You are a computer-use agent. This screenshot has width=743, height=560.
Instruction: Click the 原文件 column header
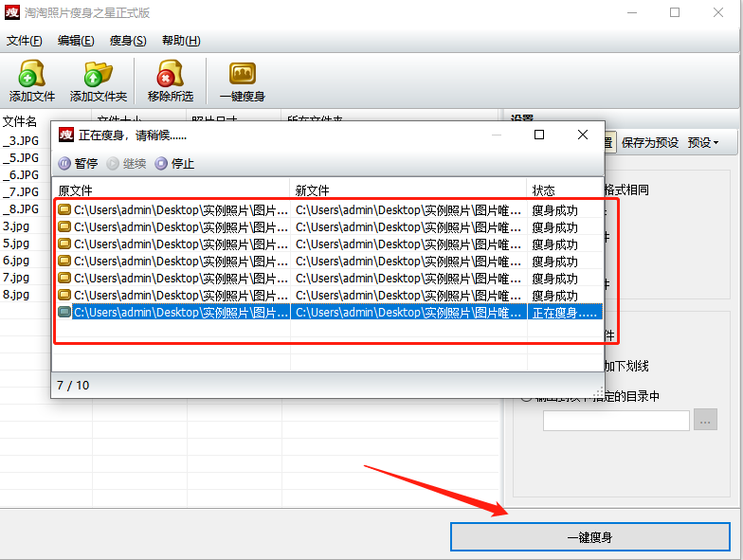point(171,190)
